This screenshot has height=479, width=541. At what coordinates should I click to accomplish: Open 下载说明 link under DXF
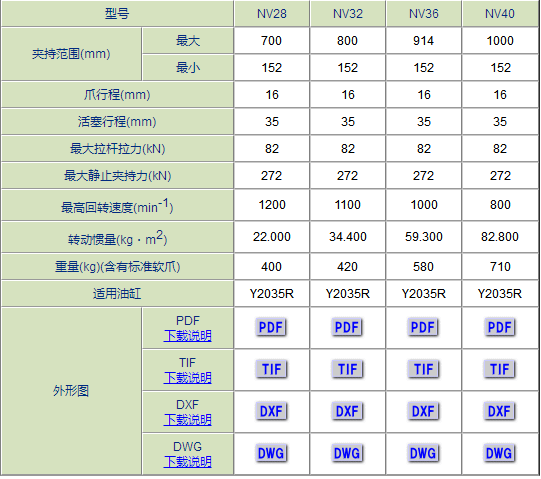coord(187,420)
